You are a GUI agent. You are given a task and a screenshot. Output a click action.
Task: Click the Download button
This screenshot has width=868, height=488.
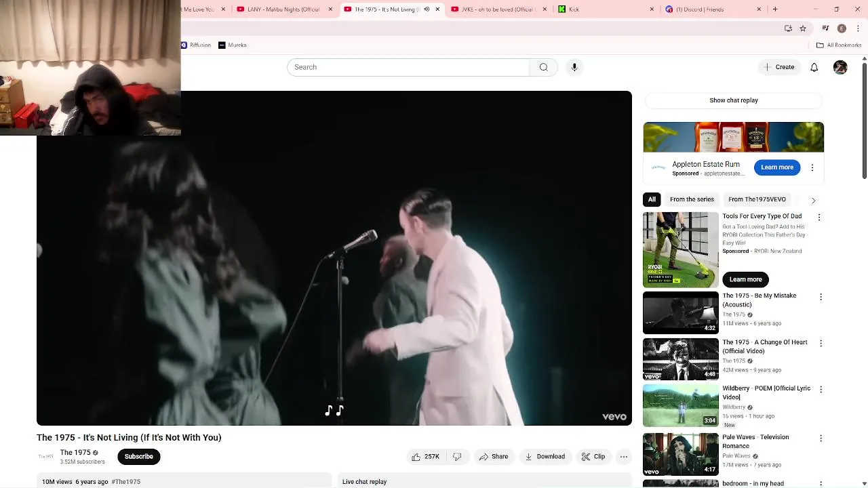coord(545,457)
